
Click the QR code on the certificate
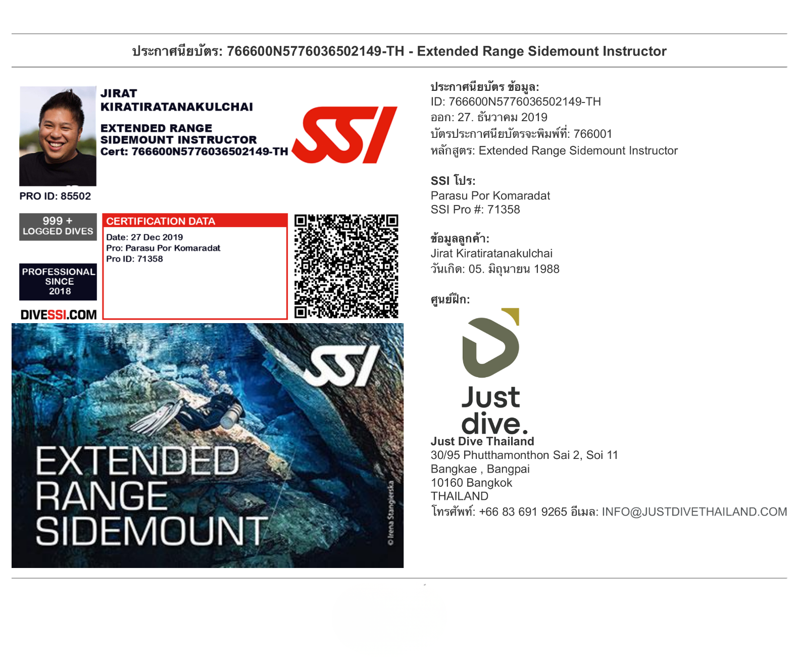coord(346,266)
